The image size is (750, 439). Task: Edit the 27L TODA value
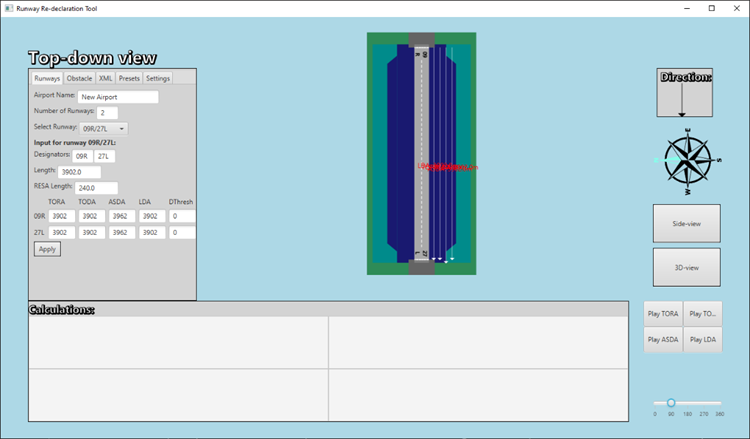click(x=92, y=232)
